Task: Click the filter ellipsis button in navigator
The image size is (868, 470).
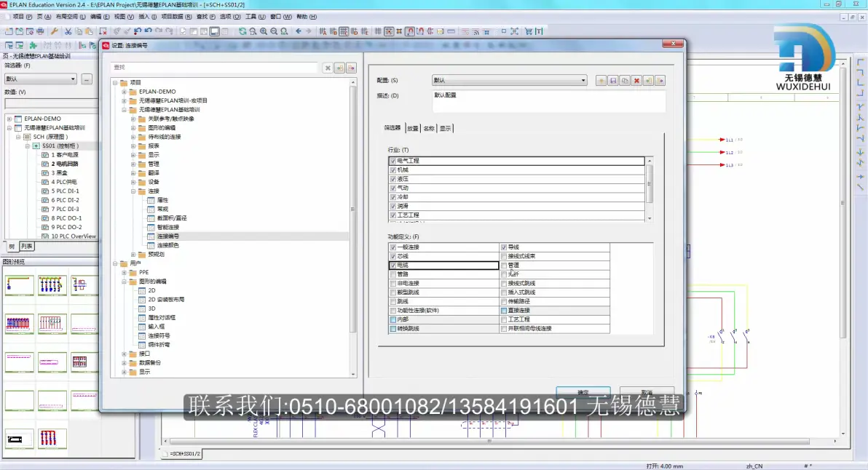Action: point(87,79)
